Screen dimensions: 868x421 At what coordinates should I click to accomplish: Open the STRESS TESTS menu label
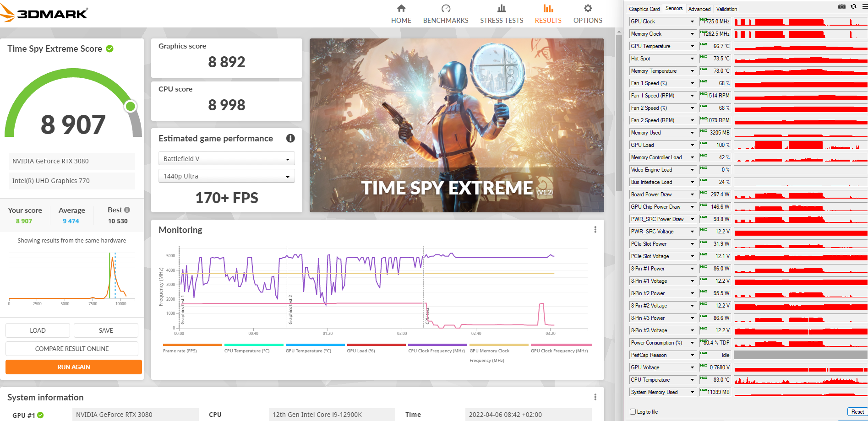[502, 21]
